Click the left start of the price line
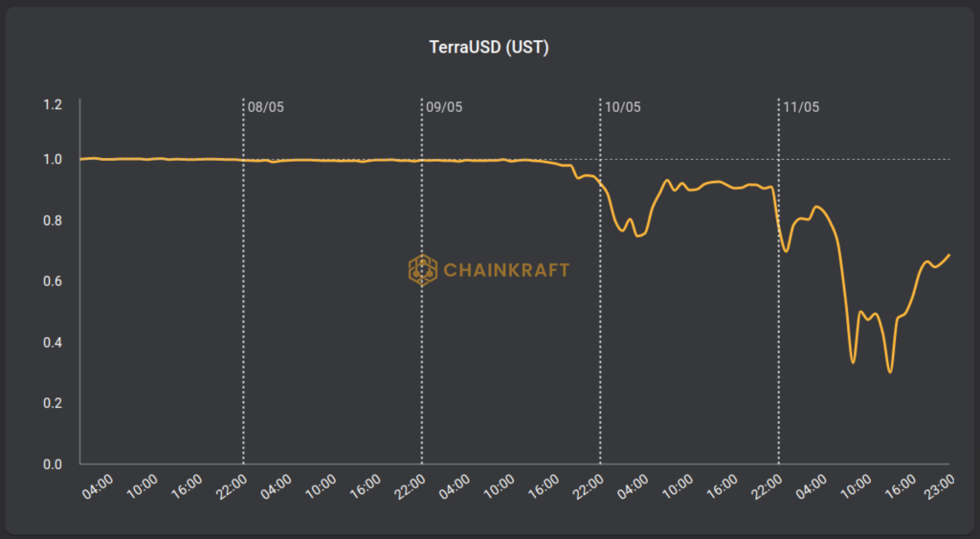The image size is (980, 539). tap(81, 159)
